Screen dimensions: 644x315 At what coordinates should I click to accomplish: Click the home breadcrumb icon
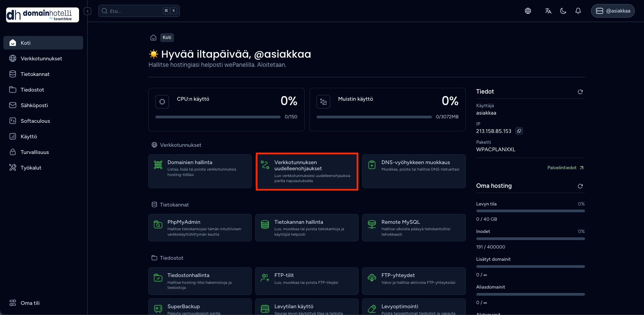coord(153,38)
